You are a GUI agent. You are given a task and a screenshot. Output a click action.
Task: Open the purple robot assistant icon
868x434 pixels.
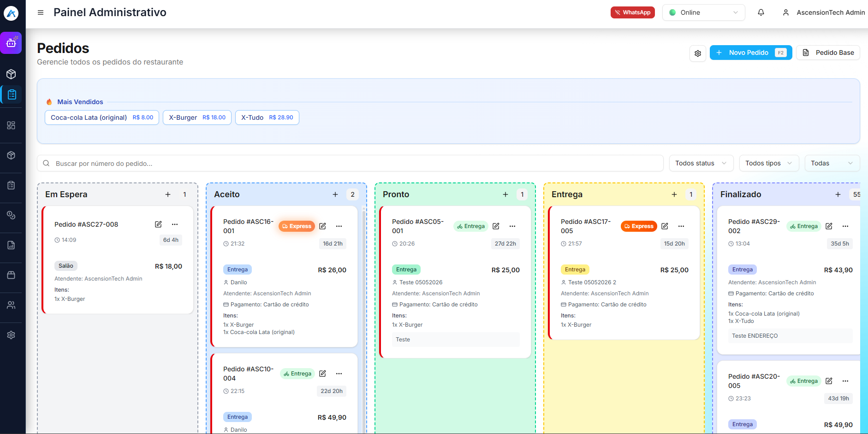tap(11, 43)
